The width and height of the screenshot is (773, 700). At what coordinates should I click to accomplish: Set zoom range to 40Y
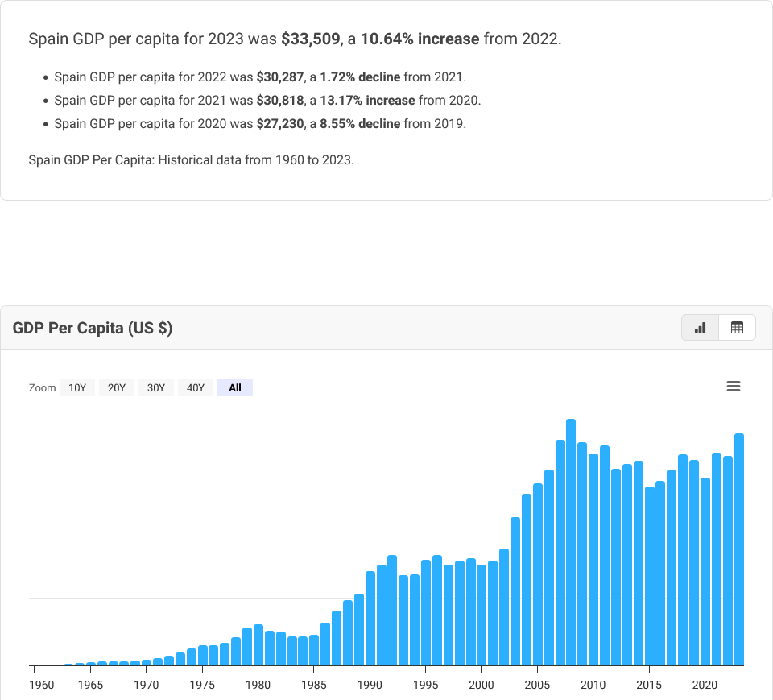click(195, 387)
